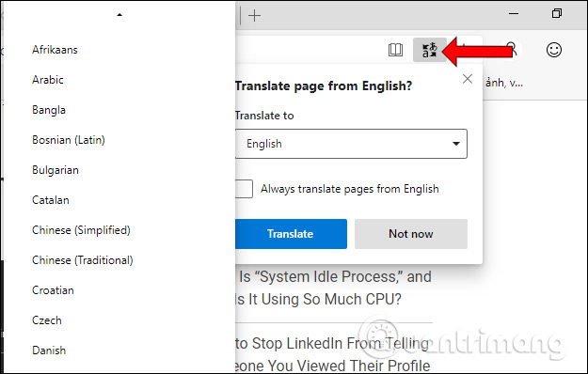Click the scroll-up arrow above language list
The image size is (588, 374).
pos(119,15)
